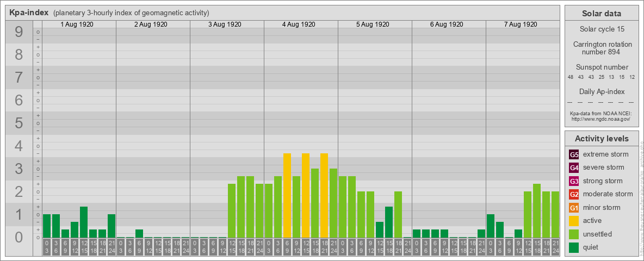Click sunspot value 15
This screenshot has height=261, width=644.
pyautogui.click(x=622, y=77)
